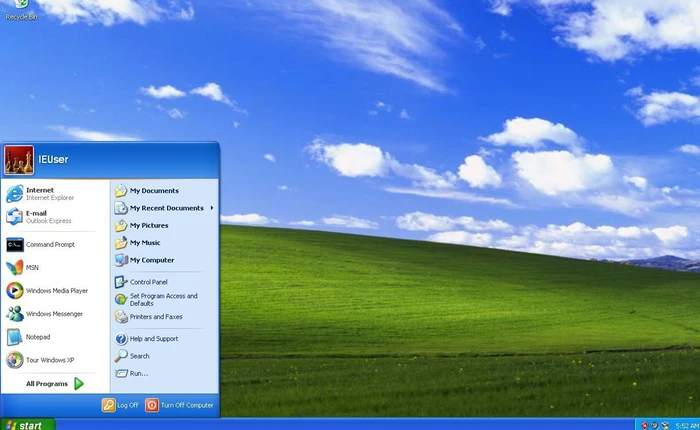The width and height of the screenshot is (700, 430).
Task: Select the Internet menu entry text
Action: (40, 190)
